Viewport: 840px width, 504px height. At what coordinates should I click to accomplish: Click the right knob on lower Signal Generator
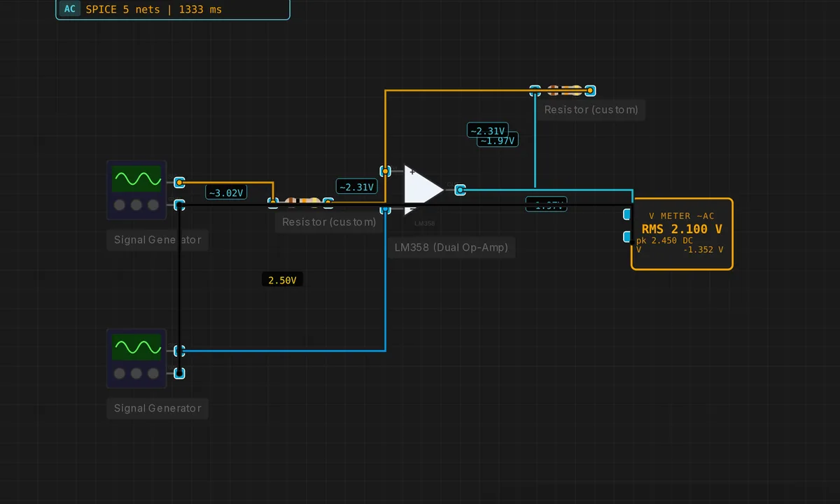click(153, 373)
